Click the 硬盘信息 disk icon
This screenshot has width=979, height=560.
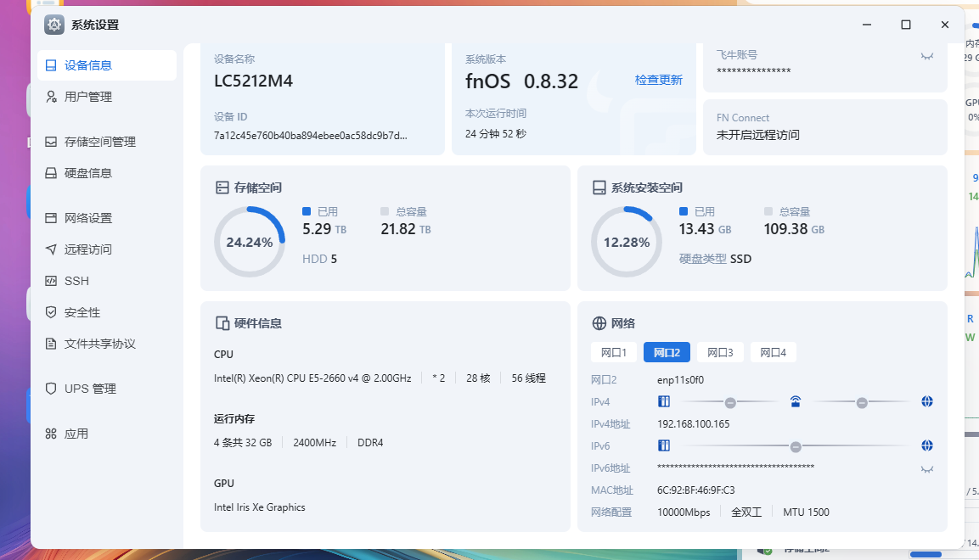tap(51, 173)
